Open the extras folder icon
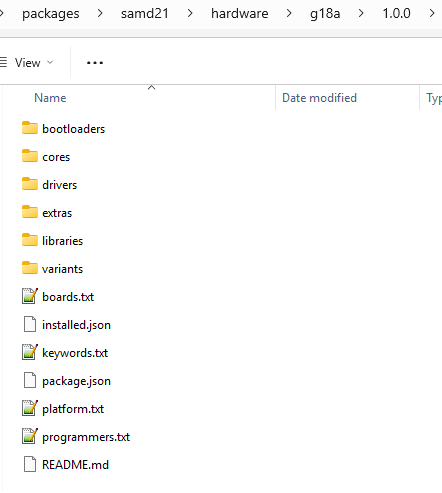 (x=30, y=212)
